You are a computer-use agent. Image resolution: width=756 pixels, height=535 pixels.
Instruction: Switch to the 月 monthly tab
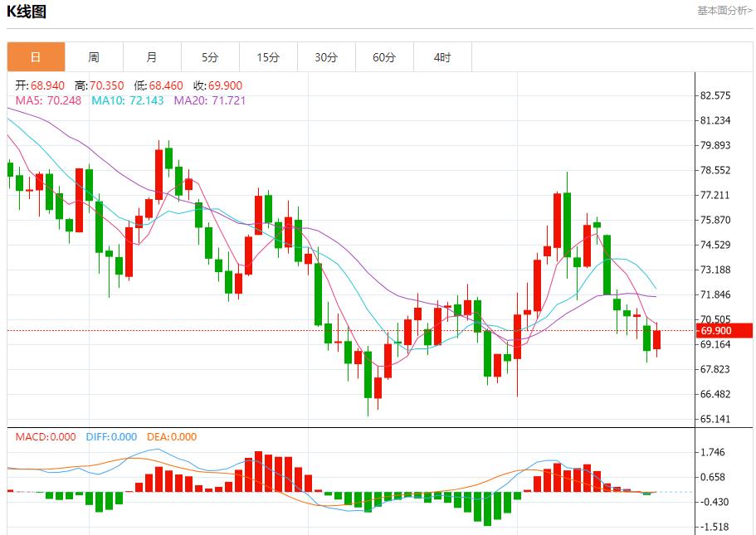coord(152,57)
